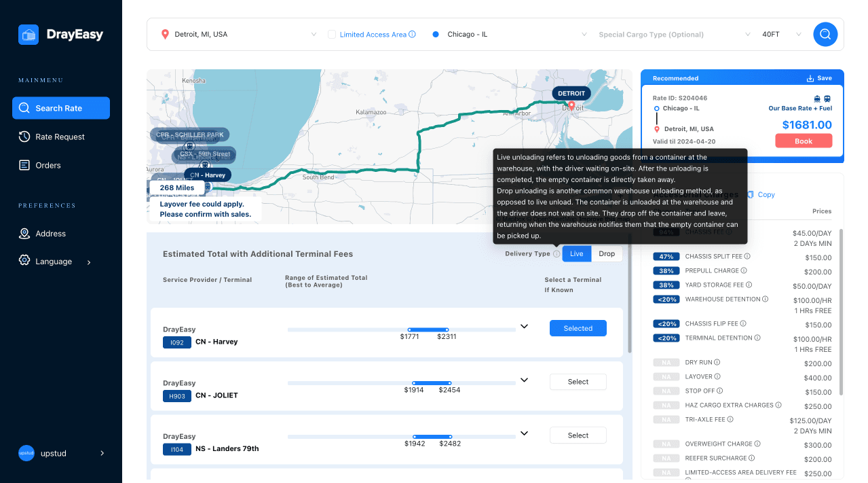This screenshot has width=868, height=483.
Task: Save the recommended rate
Action: [819, 78]
